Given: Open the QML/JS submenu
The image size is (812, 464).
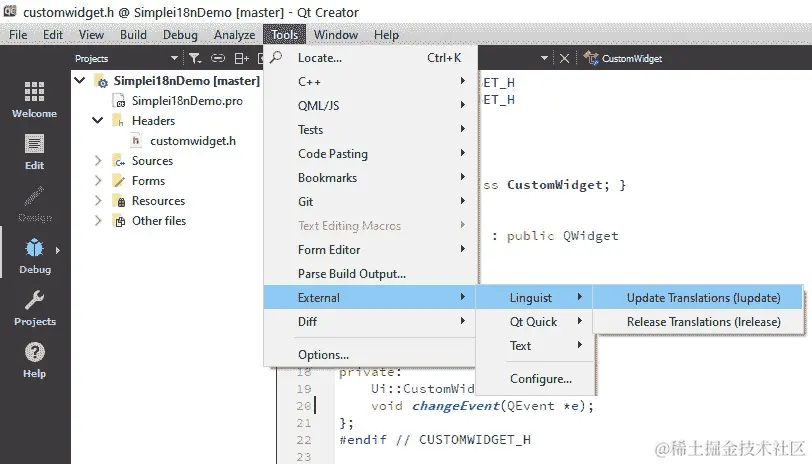Looking at the screenshot, I should point(370,106).
